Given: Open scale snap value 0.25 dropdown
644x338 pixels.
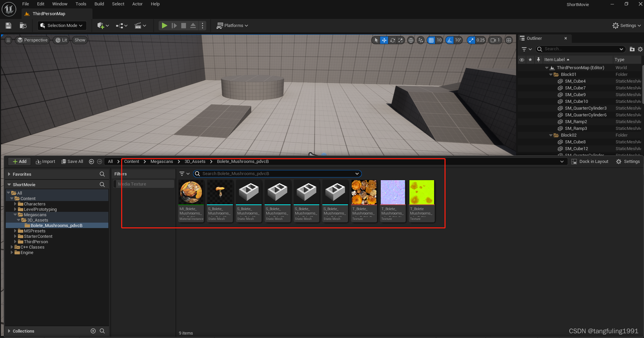Looking at the screenshot, I should 481,40.
